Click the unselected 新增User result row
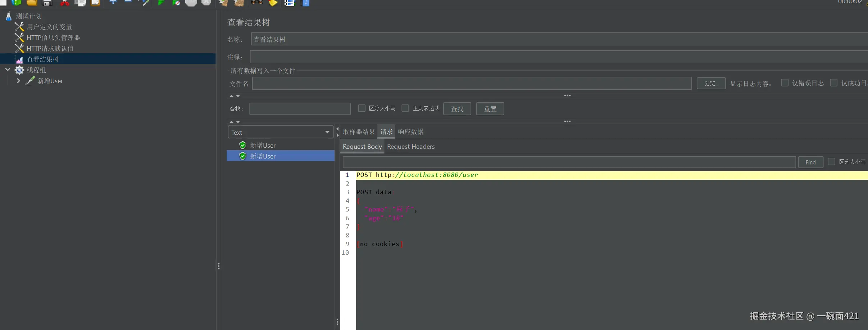The width and height of the screenshot is (868, 330). point(281,145)
